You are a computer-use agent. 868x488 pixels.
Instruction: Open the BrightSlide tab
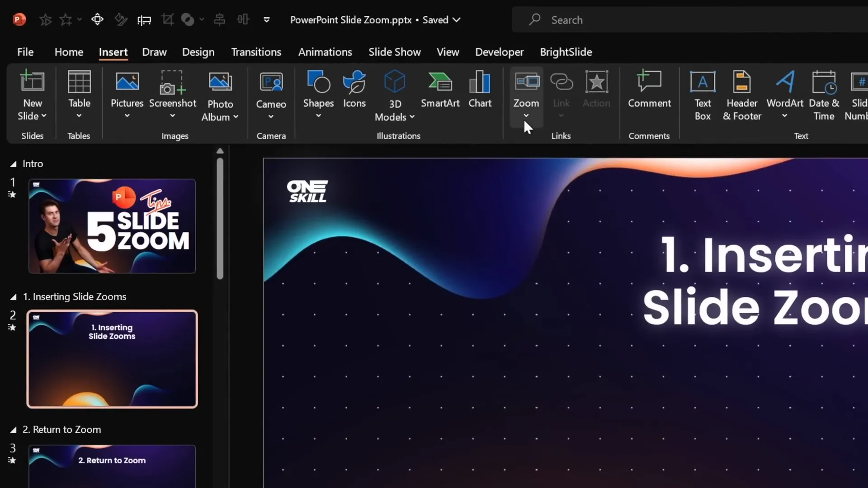(x=566, y=52)
